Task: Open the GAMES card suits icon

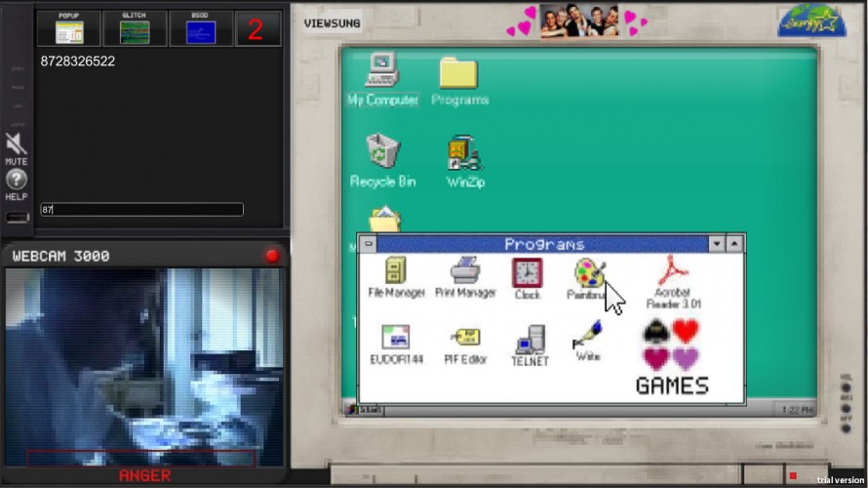Action: (672, 357)
